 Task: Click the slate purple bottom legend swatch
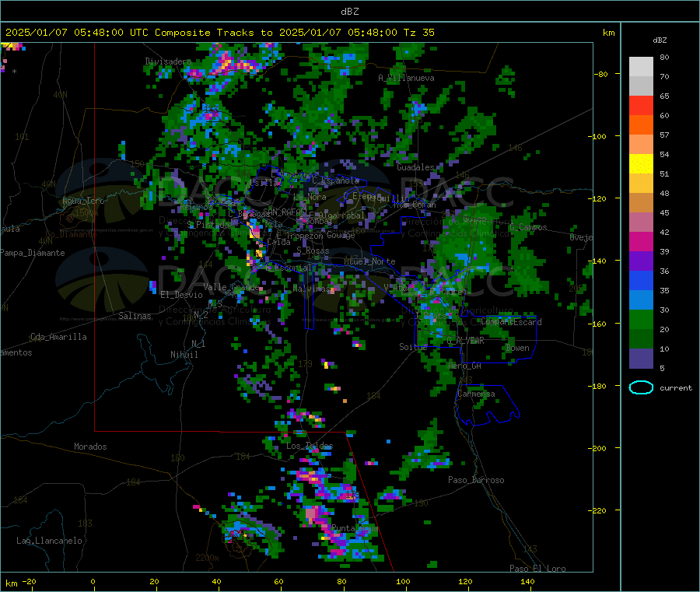(641, 359)
